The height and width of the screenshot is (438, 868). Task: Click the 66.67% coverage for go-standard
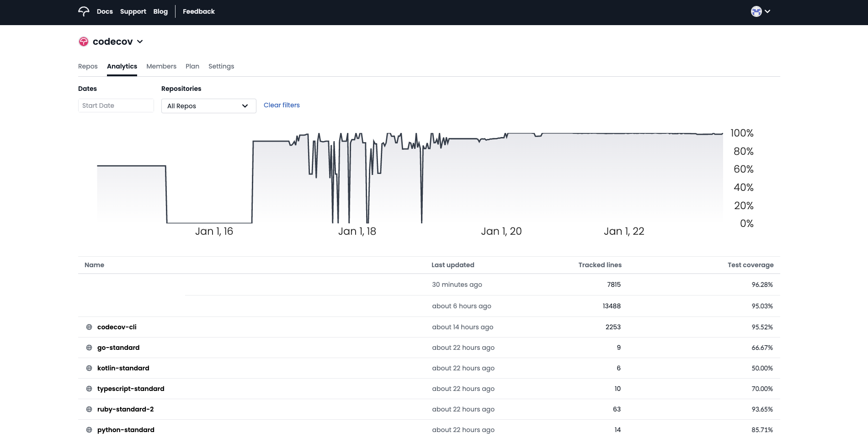click(762, 348)
